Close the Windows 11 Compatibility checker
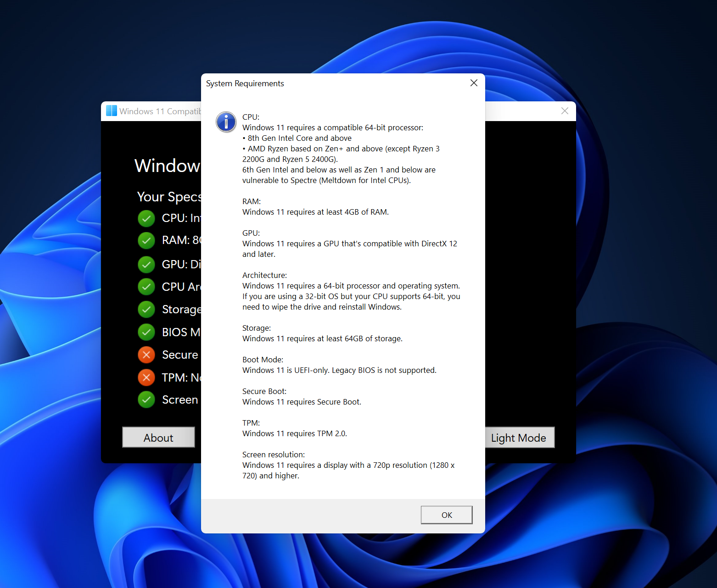 coord(565,111)
